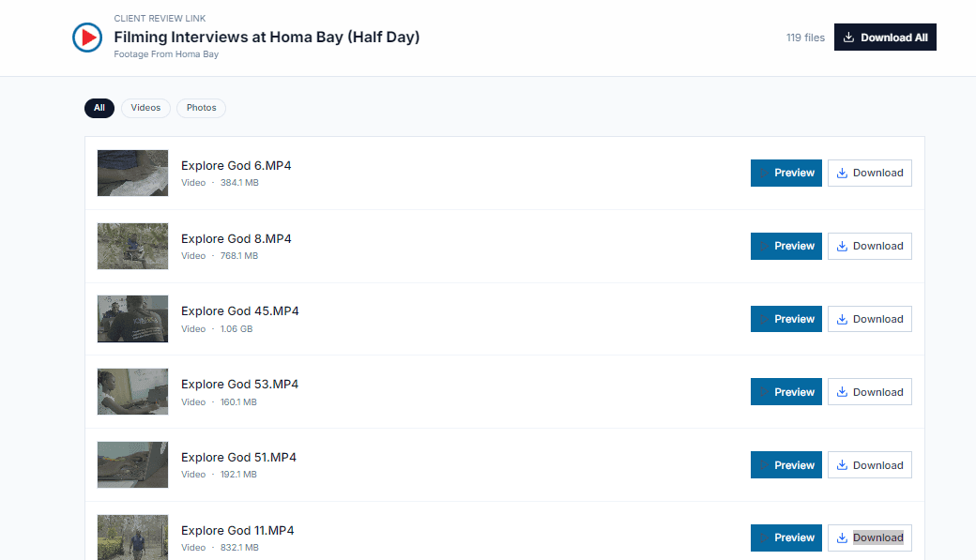Viewport: 976px width, 560px height.
Task: Select the Explore God 51.MP4 title
Action: 238,458
